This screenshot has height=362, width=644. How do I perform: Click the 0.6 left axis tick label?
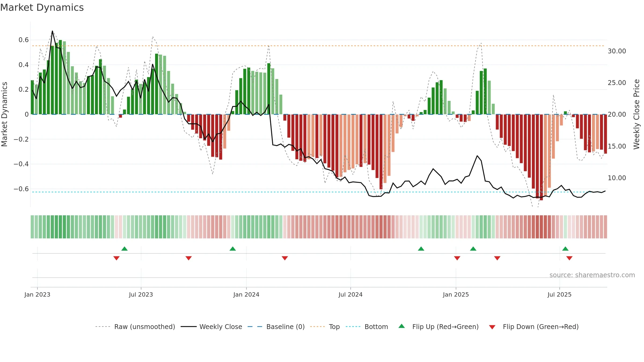click(24, 40)
